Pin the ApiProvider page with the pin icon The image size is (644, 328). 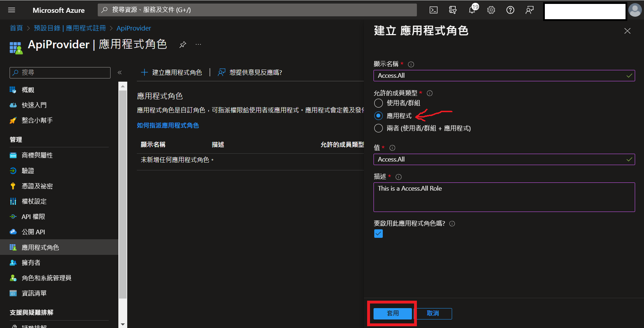pyautogui.click(x=183, y=44)
